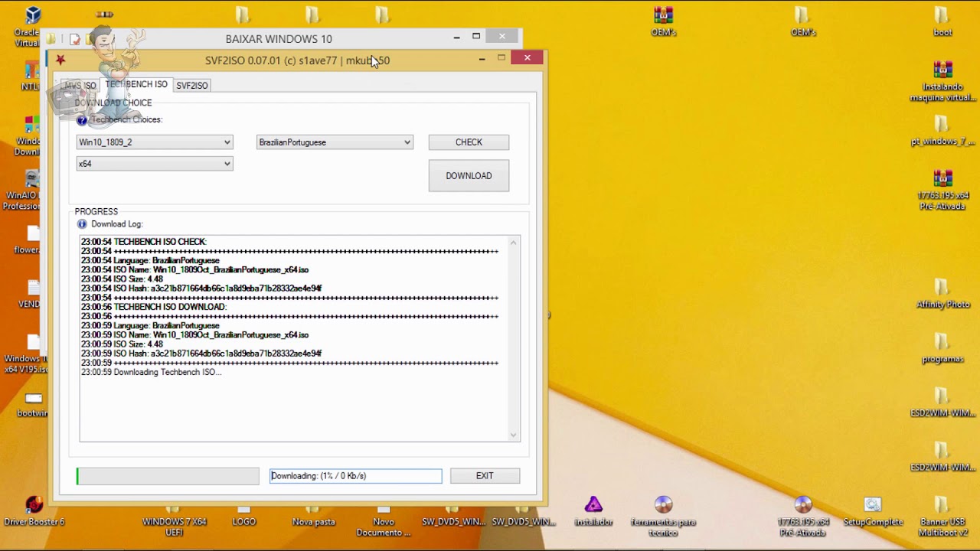Maximize the BAIXAR WINDOWS 10 window
Image resolution: width=980 pixels, height=551 pixels.
tap(476, 36)
